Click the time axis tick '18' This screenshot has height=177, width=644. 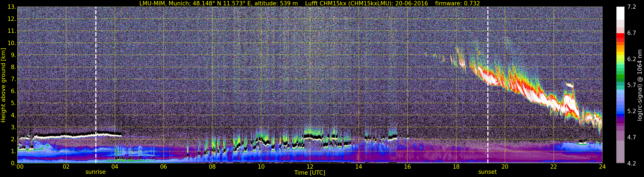click(456, 167)
